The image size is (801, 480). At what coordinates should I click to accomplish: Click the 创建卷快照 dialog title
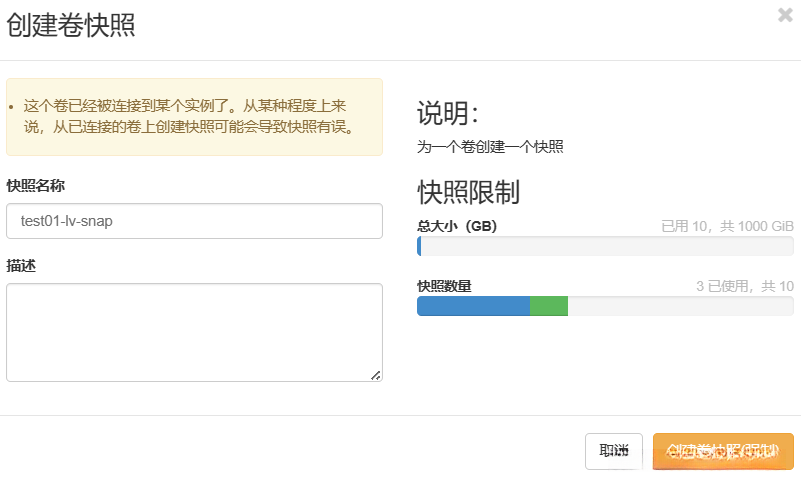[x=71, y=27]
